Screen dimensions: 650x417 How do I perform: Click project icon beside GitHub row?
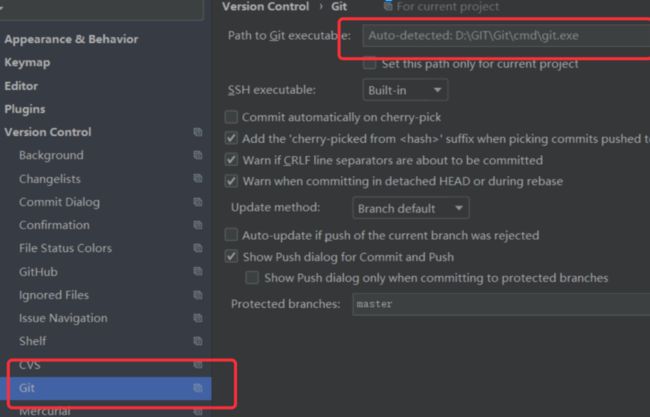click(198, 272)
